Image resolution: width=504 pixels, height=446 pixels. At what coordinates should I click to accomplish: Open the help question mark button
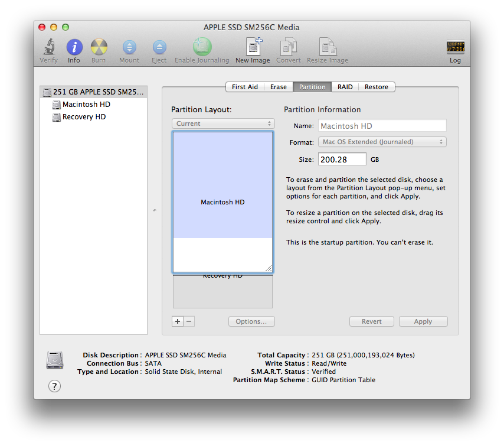pyautogui.click(x=54, y=386)
